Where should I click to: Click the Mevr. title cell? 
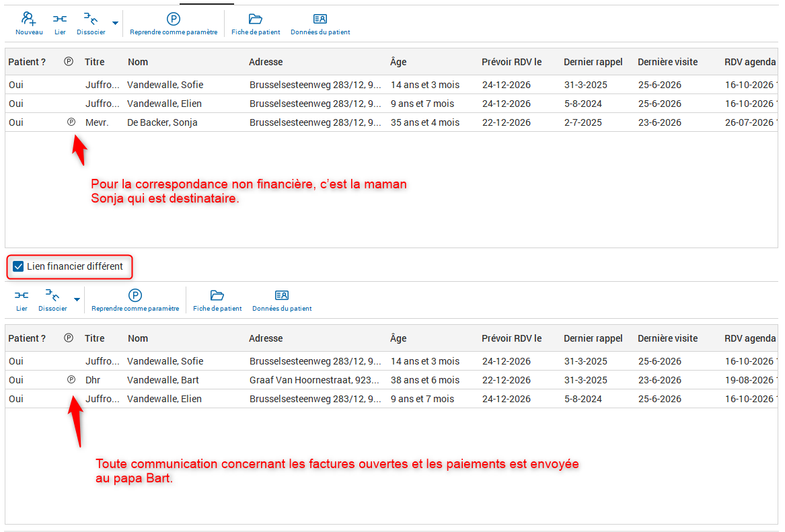point(97,122)
